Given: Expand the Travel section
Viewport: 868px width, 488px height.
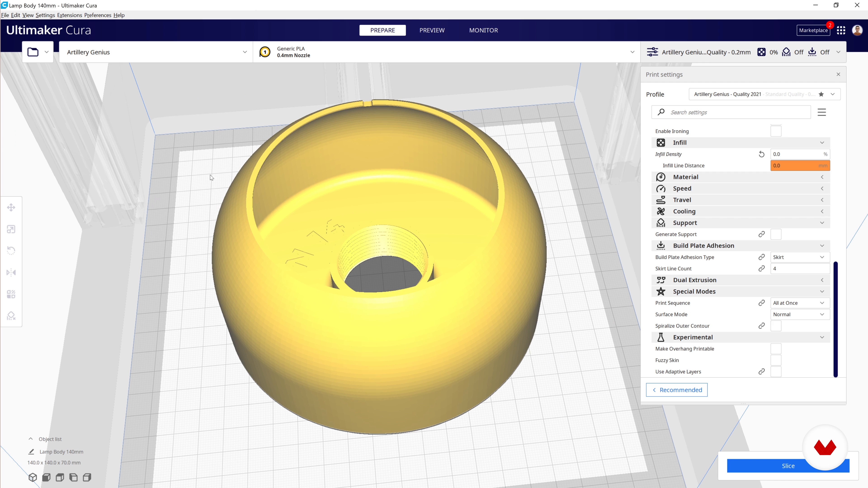Looking at the screenshot, I should (741, 200).
